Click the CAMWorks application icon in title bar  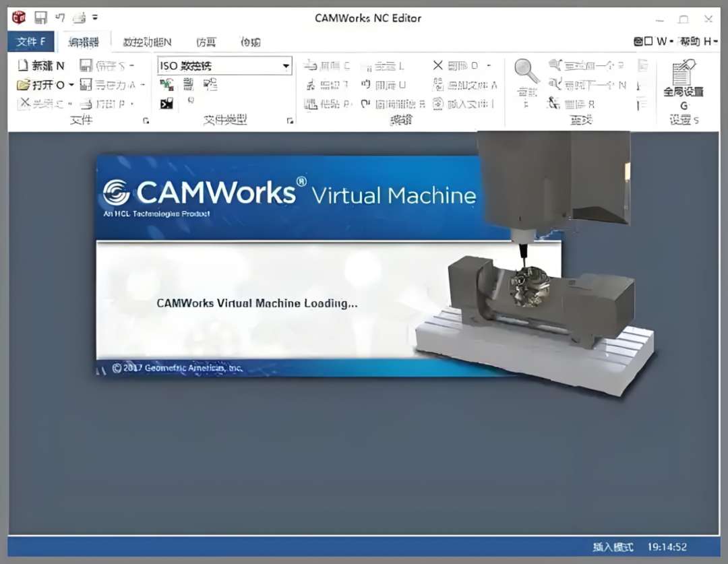(x=19, y=18)
